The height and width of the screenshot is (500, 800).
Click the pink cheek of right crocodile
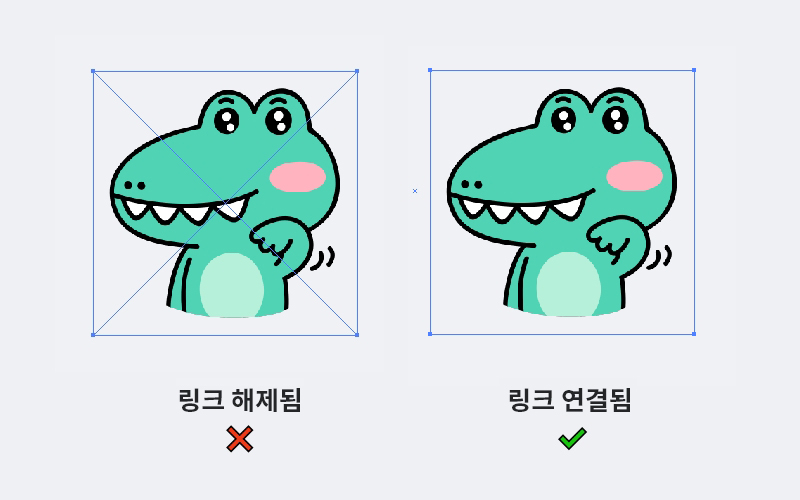coord(634,176)
